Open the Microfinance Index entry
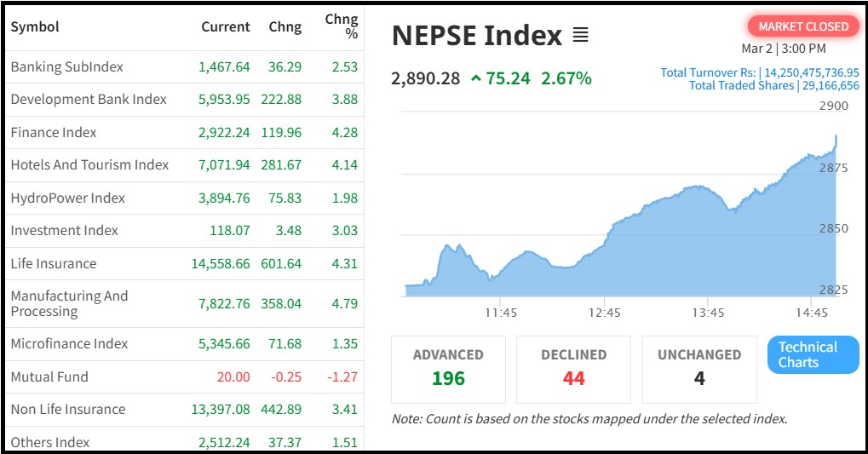Screen dimensions: 868x454 [x=69, y=343]
